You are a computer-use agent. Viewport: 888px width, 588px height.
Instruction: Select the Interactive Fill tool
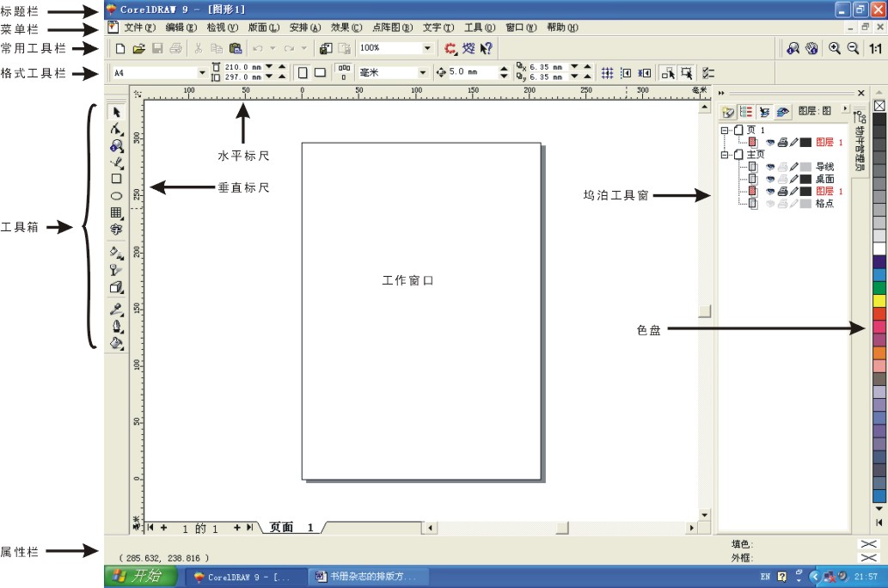117,253
